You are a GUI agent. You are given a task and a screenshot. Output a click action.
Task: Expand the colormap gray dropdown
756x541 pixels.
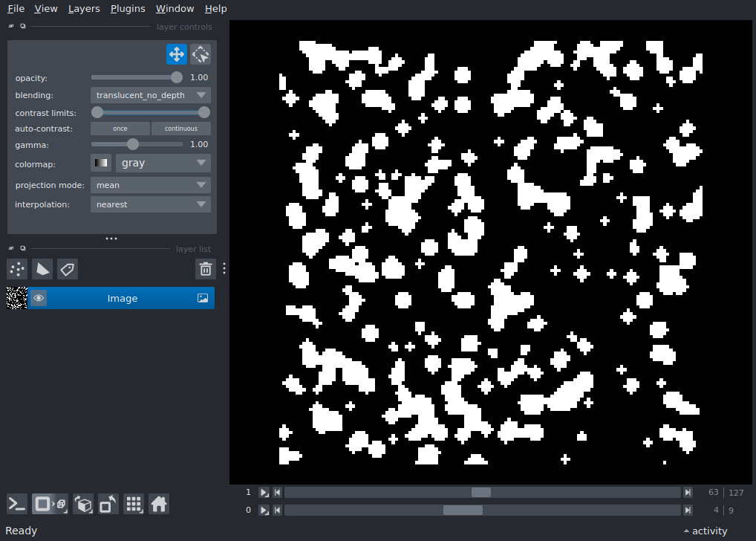pyautogui.click(x=163, y=163)
